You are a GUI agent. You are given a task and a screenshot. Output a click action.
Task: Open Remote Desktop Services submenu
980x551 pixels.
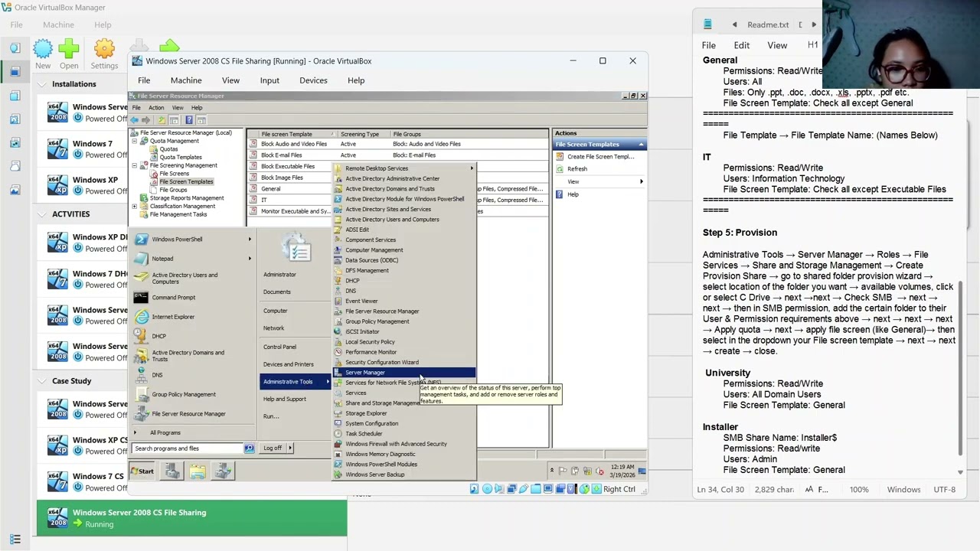pos(403,168)
